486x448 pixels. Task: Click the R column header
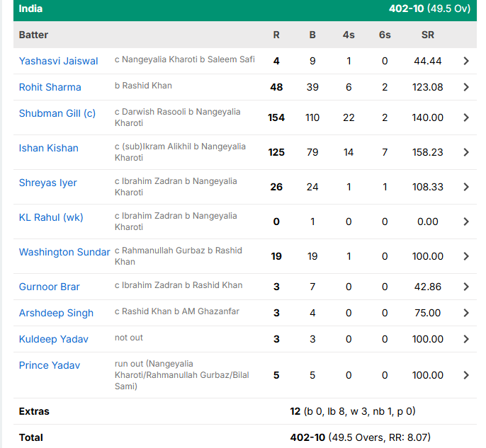276,35
